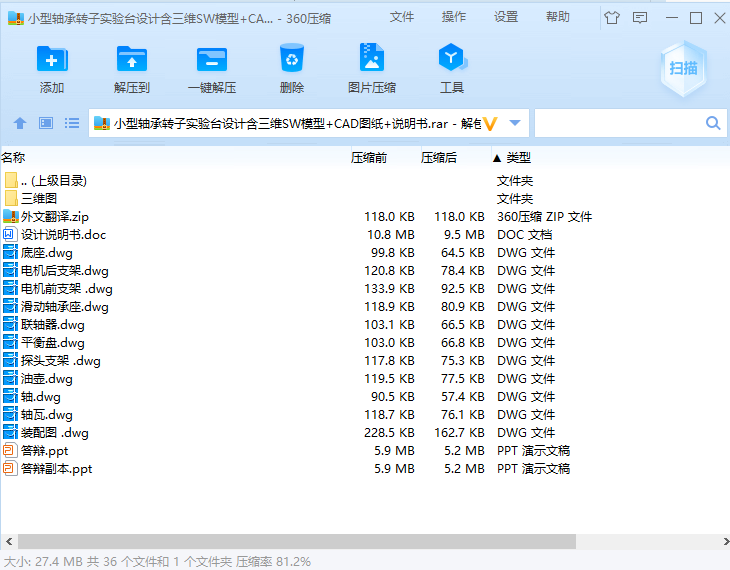Open the 图片压缩 image compression tool

(x=372, y=57)
